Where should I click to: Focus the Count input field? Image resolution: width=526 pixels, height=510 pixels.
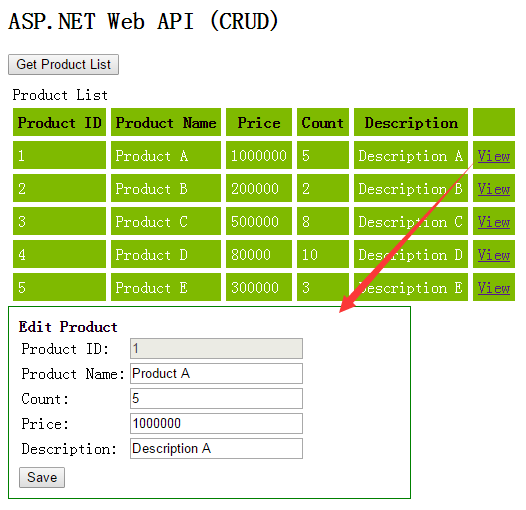coord(216,398)
